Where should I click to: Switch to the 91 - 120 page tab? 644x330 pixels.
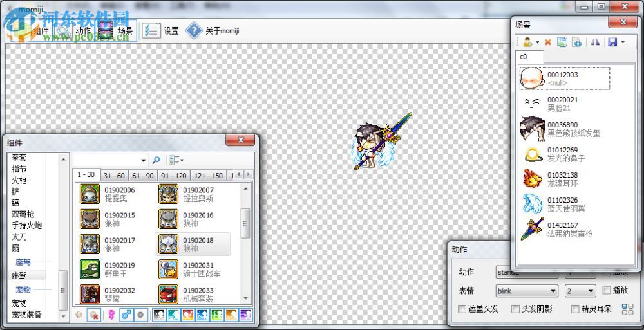tap(174, 176)
